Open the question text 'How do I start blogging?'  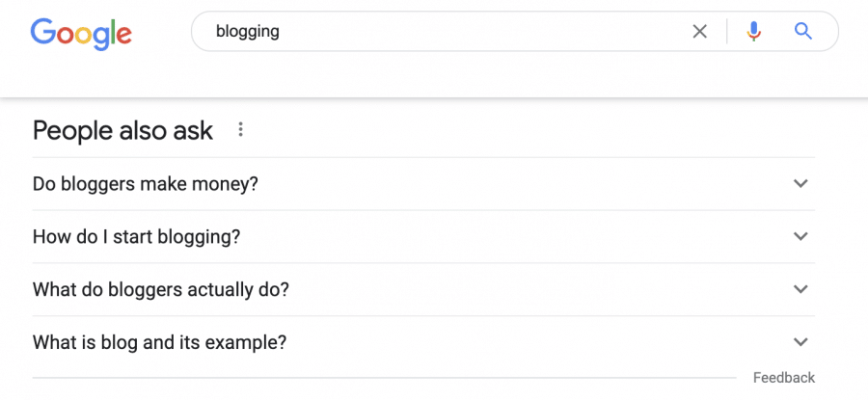[x=137, y=237]
